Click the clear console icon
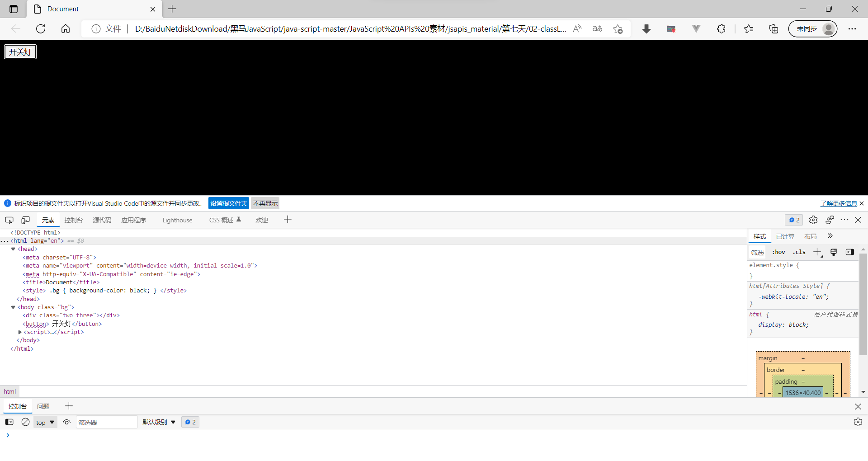This screenshot has width=868, height=461. 25,422
